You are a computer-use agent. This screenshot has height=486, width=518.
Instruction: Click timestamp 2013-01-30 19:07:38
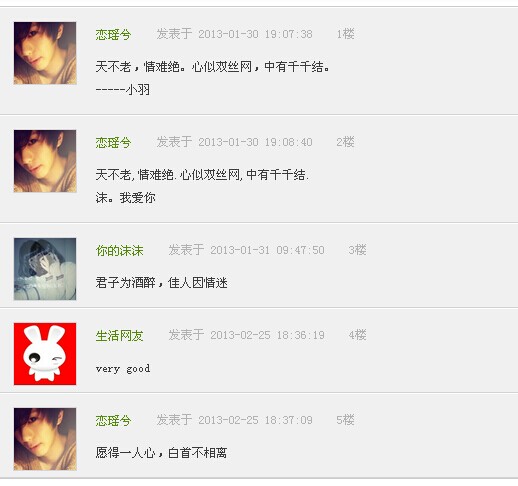[x=255, y=34]
